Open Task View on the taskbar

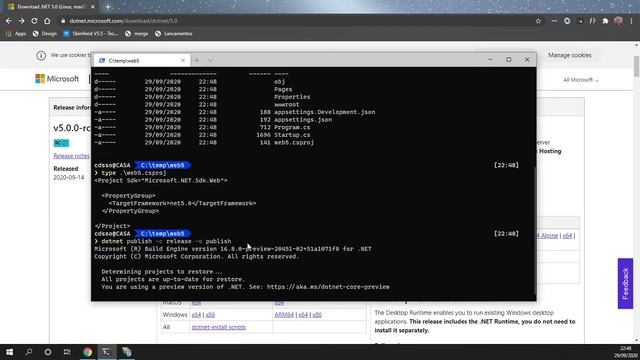67,352
